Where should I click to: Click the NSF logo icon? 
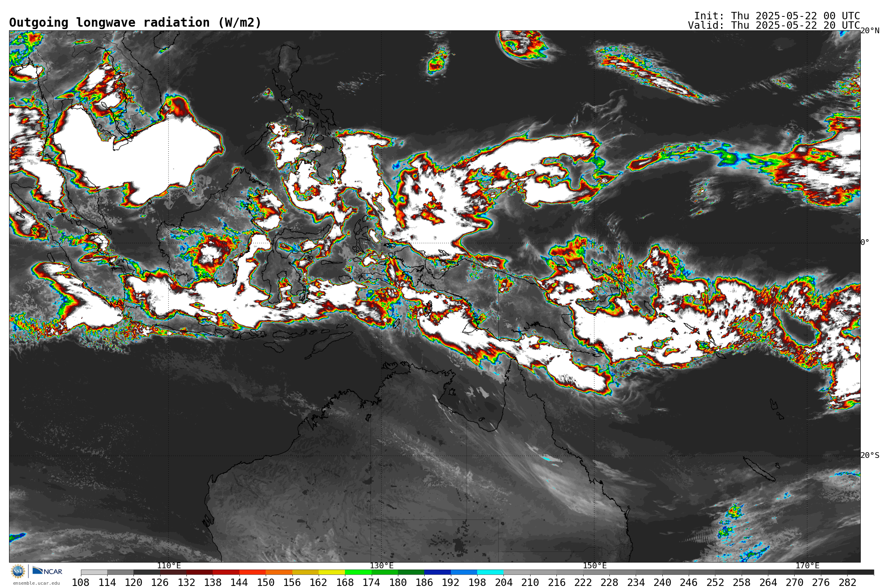click(x=18, y=571)
